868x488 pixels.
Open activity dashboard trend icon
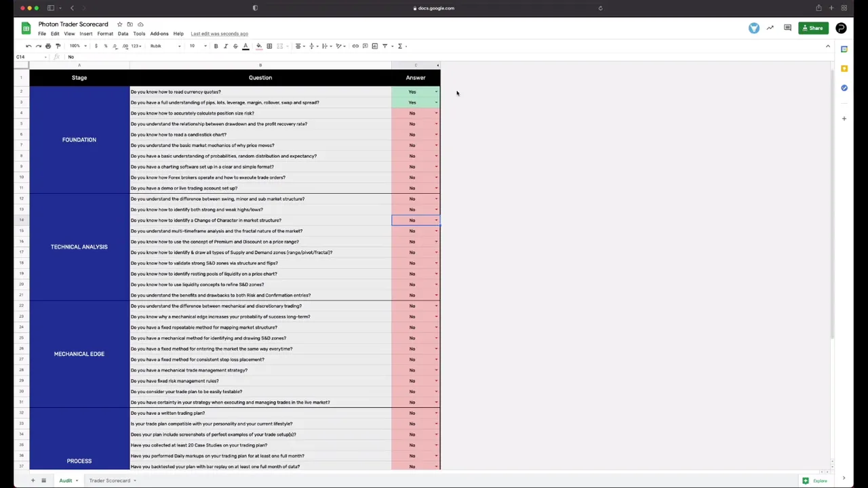click(770, 28)
